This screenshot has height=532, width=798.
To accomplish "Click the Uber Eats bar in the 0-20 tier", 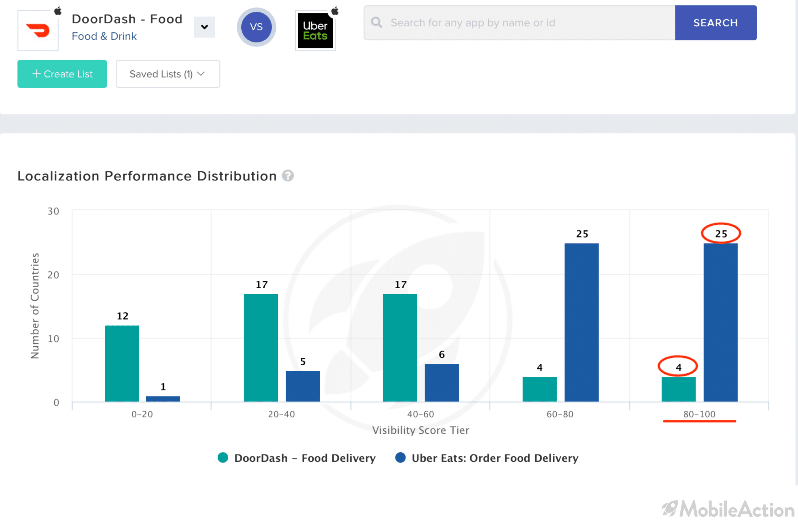I will click(x=163, y=399).
